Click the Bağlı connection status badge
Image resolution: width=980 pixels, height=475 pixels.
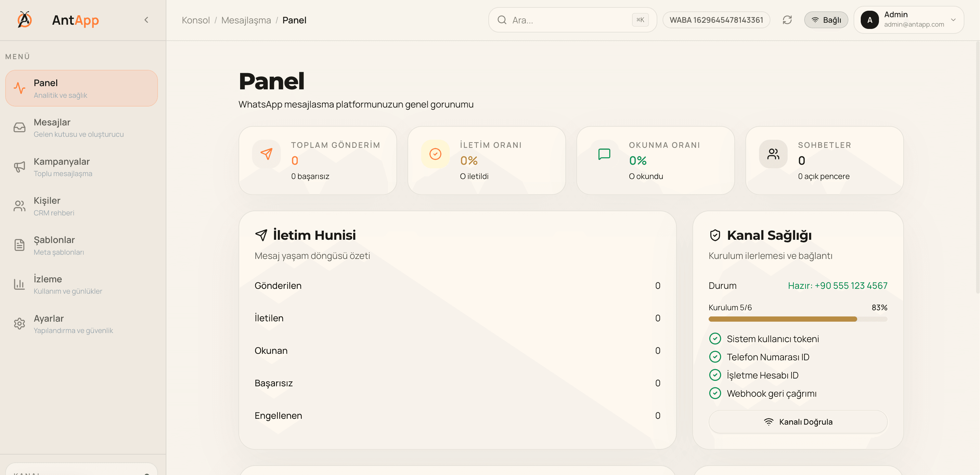pos(826,20)
